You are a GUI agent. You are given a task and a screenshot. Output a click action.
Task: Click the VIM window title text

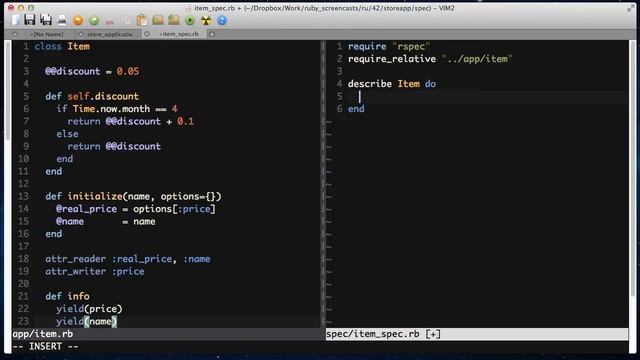point(324,8)
